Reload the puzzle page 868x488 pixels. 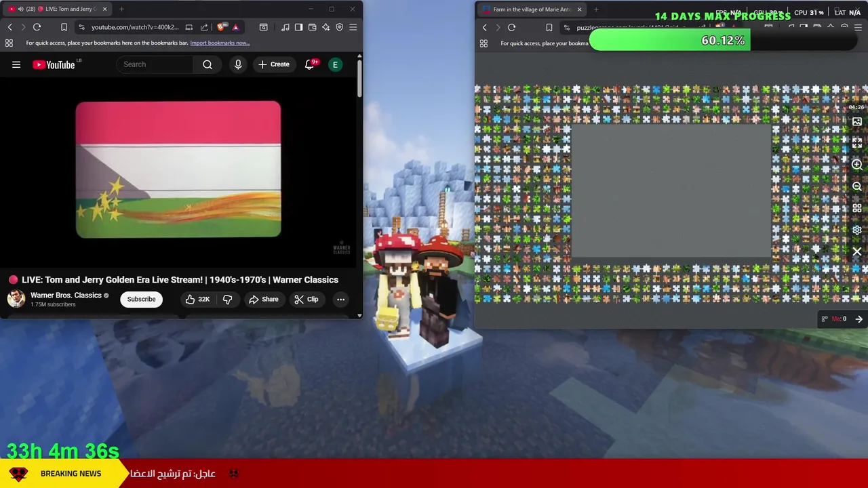511,28
